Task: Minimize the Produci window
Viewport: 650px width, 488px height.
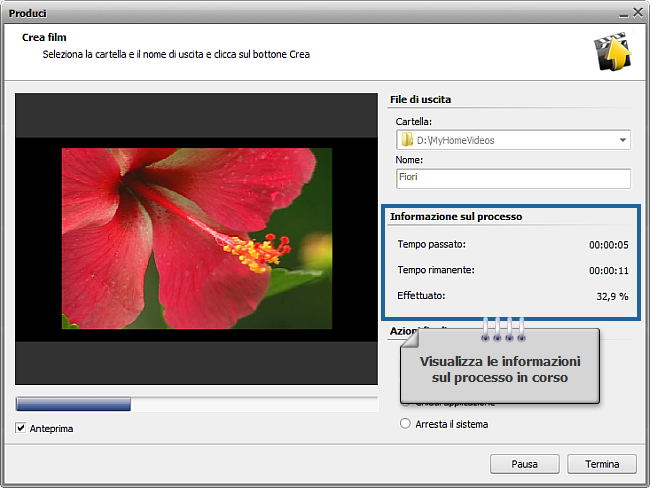Action: 621,13
